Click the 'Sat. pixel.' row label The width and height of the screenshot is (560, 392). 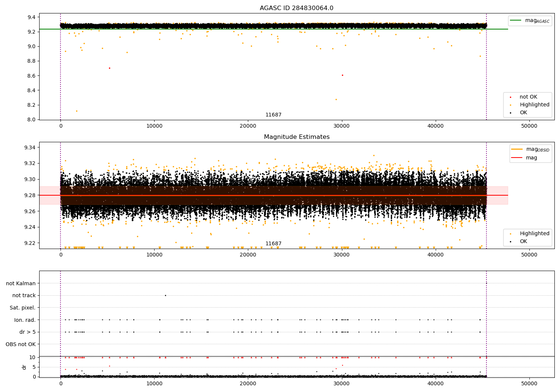(x=23, y=308)
